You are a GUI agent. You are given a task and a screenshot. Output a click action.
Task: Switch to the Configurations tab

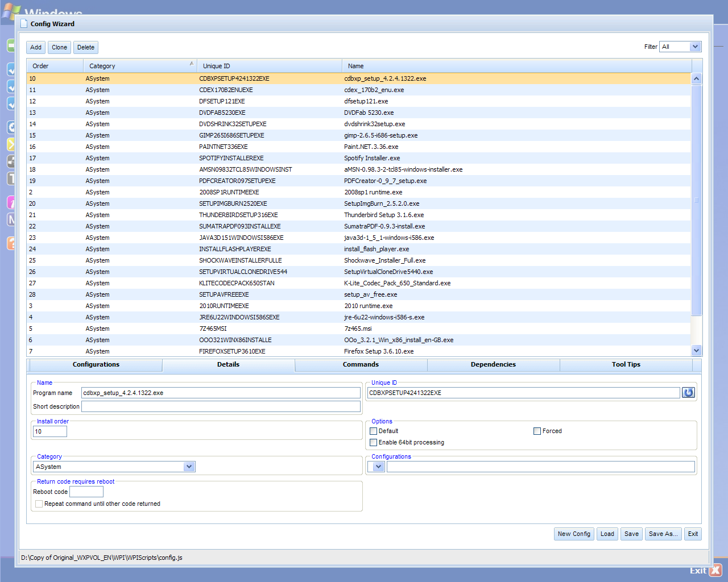96,365
